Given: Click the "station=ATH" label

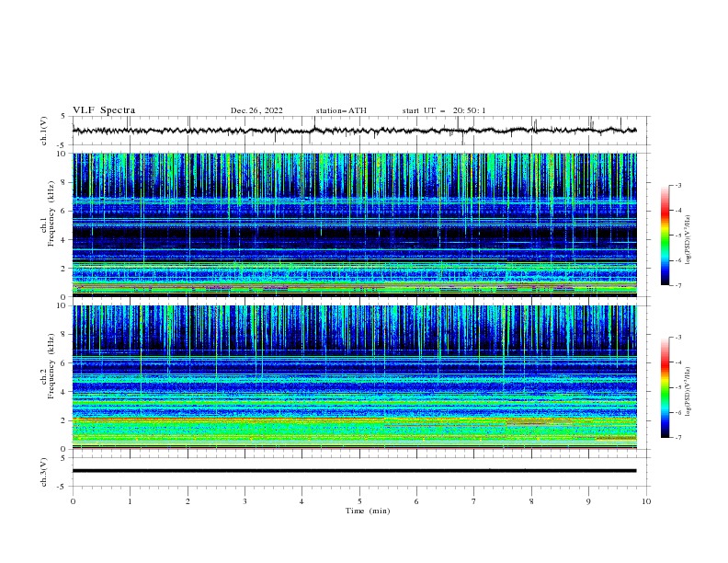Looking at the screenshot, I should pos(341,110).
